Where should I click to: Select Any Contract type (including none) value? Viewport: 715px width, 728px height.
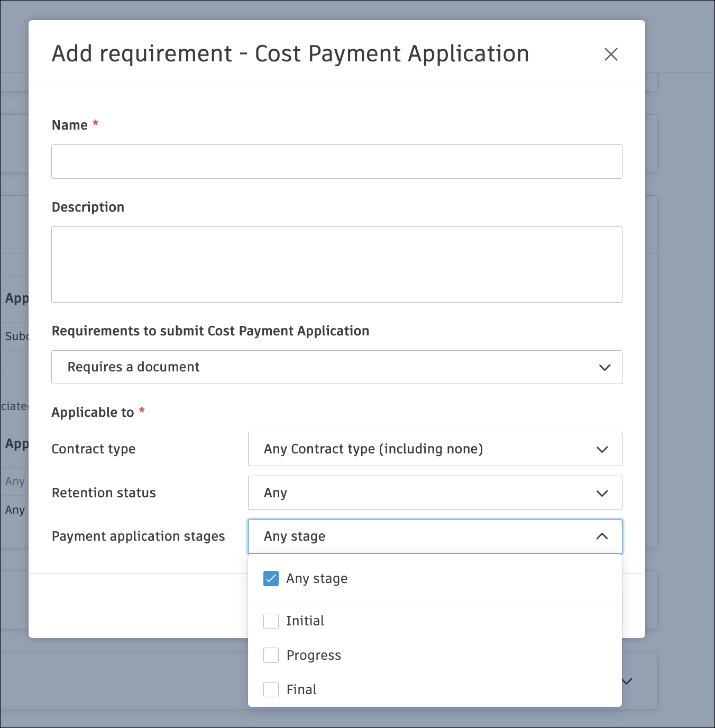coord(373,449)
